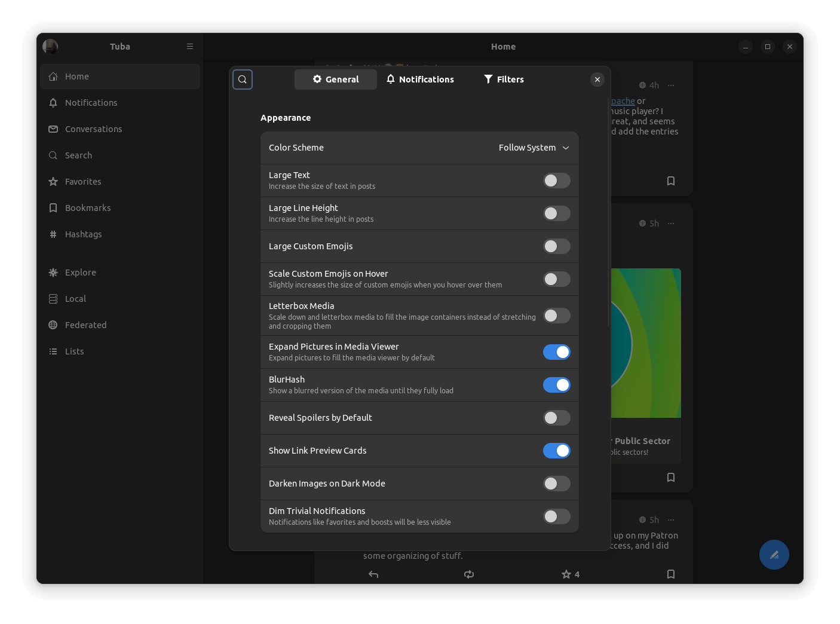Viewport: 840px width, 624px height.
Task: Select Conversations in the sidebar
Action: click(x=93, y=129)
